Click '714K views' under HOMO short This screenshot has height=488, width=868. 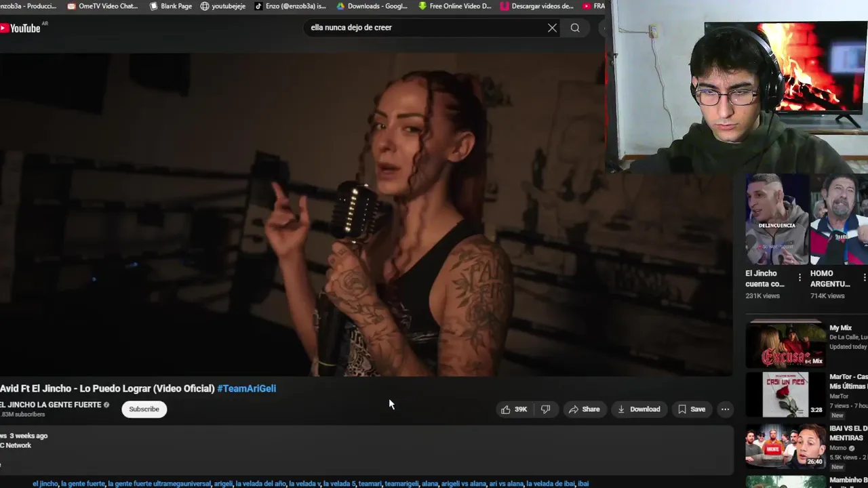[827, 296]
